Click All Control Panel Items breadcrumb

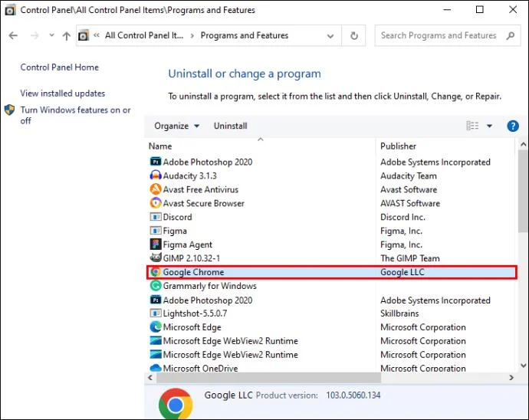144,35
